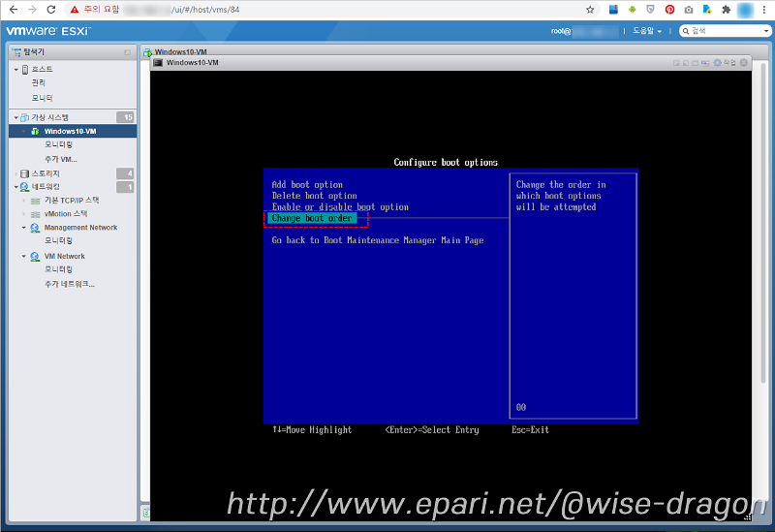Click the header search (검색) field
The height and width of the screenshot is (532, 775).
[x=725, y=31]
